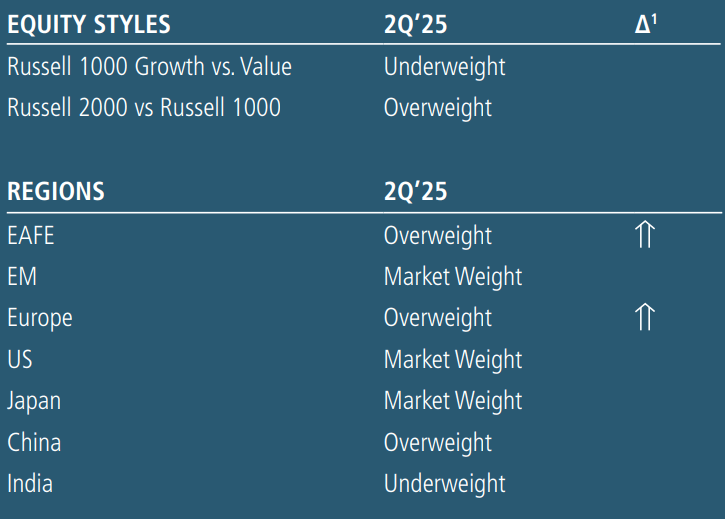Image resolution: width=725 pixels, height=519 pixels.
Task: Click the 2Q'25 header beside EQUITY STYLES
Action: tap(415, 25)
